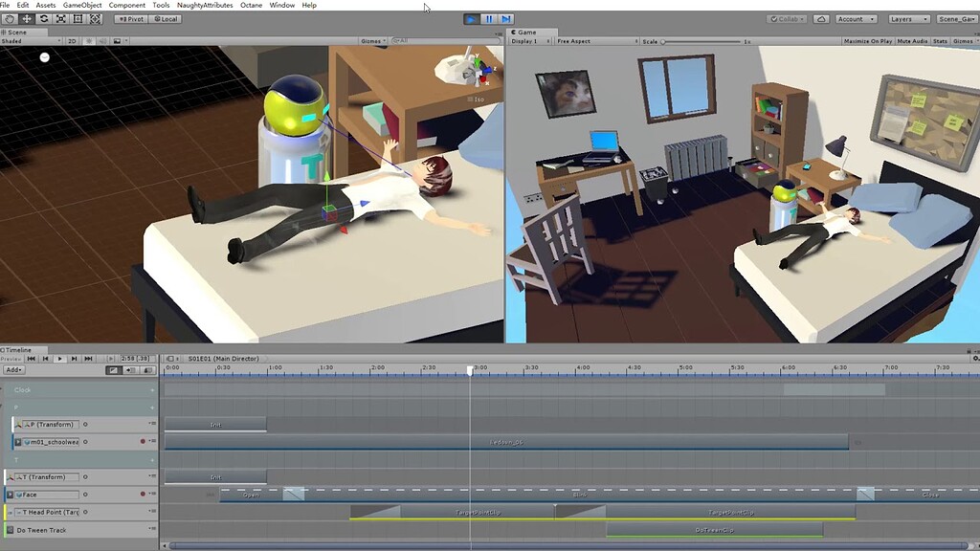The height and width of the screenshot is (551, 980).
Task: Select the Scale tool
Action: coord(59,18)
